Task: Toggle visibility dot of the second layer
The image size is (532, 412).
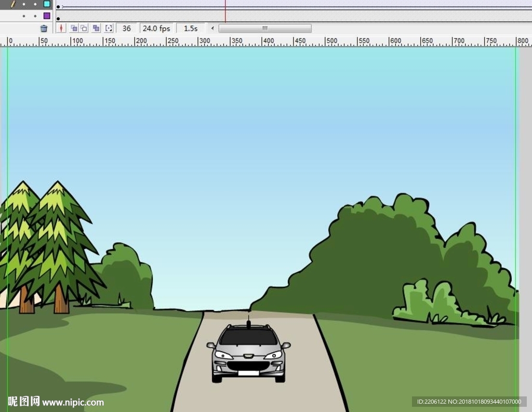Action: (x=24, y=16)
